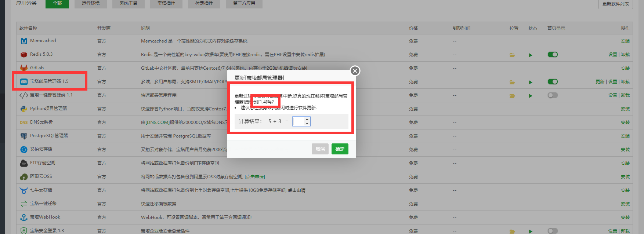Cancel the update with 取消 button
The height and width of the screenshot is (234, 644).
320,149
